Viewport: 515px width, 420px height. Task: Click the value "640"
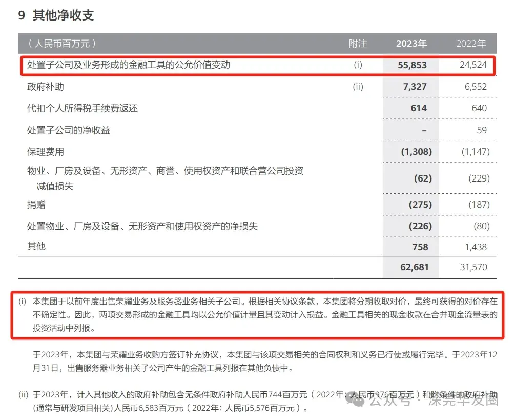tap(479, 108)
